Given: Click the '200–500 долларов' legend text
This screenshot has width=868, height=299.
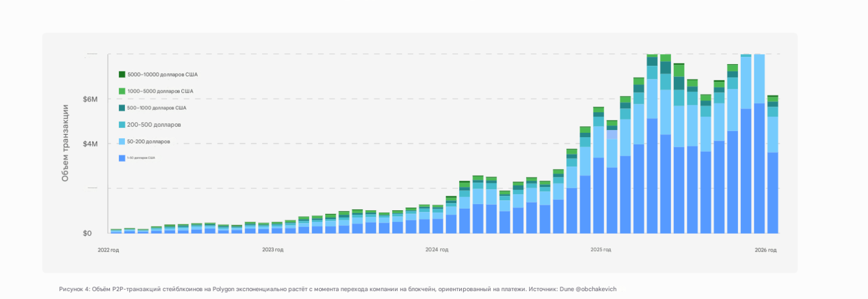Looking at the screenshot, I should coord(154,124).
